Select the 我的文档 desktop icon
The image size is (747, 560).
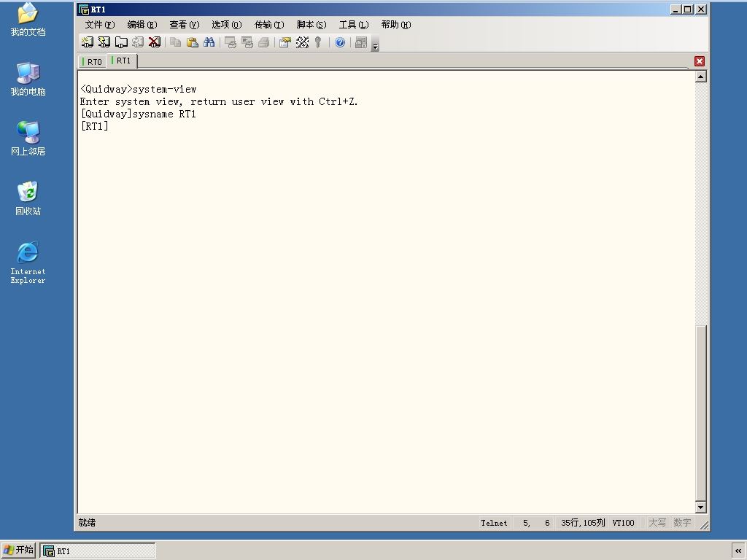coord(28,20)
